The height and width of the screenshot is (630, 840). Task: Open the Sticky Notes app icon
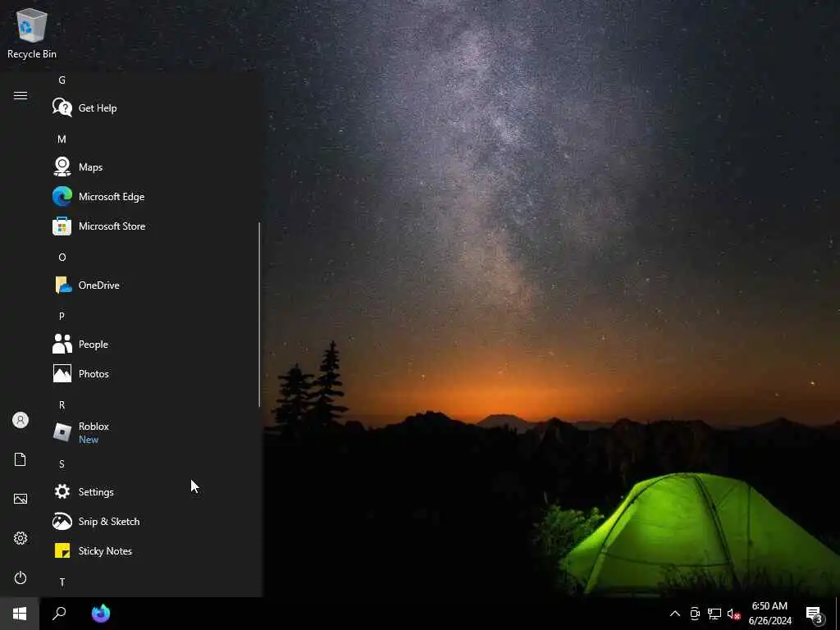click(x=62, y=550)
